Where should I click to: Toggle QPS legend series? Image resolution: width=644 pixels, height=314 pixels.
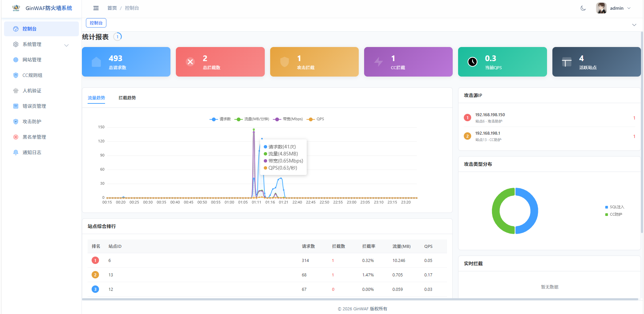pyautogui.click(x=315, y=119)
